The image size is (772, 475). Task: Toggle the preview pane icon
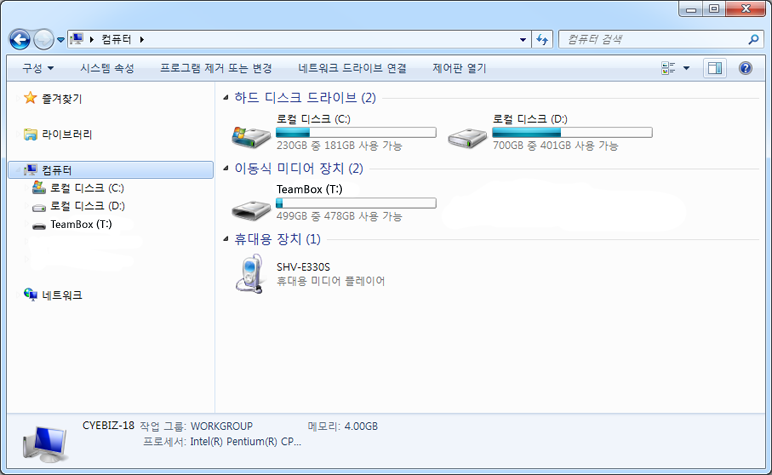(x=713, y=68)
